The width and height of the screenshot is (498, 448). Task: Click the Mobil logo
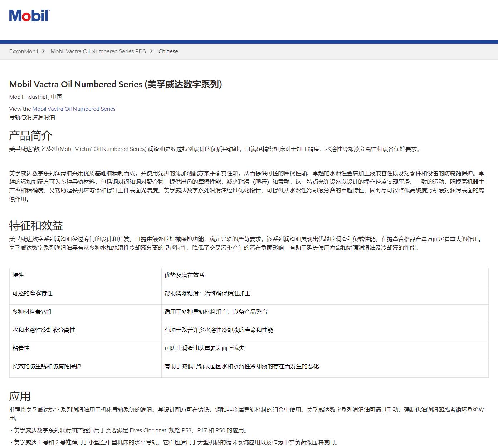29,16
